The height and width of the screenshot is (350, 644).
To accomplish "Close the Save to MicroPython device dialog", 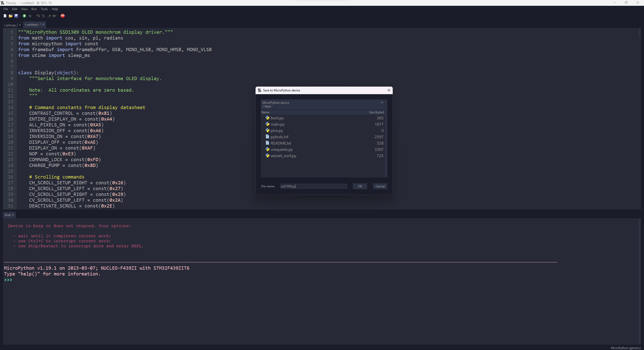I will point(389,90).
